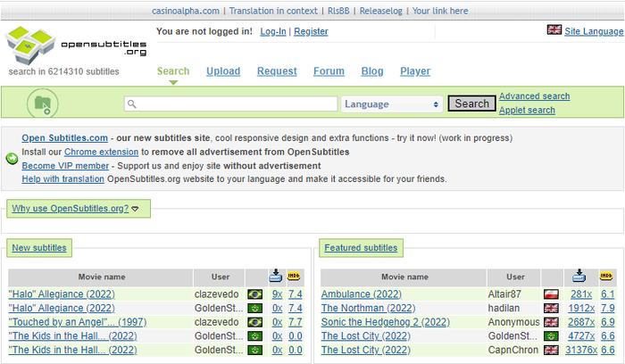The image size is (625, 364).
Task: Open the subtitle file folder upload icon
Action: (43, 103)
